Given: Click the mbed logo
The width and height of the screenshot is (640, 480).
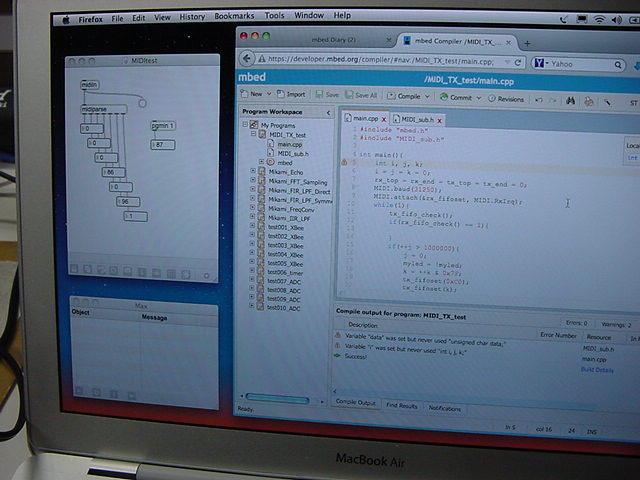Looking at the screenshot, I should 252,77.
